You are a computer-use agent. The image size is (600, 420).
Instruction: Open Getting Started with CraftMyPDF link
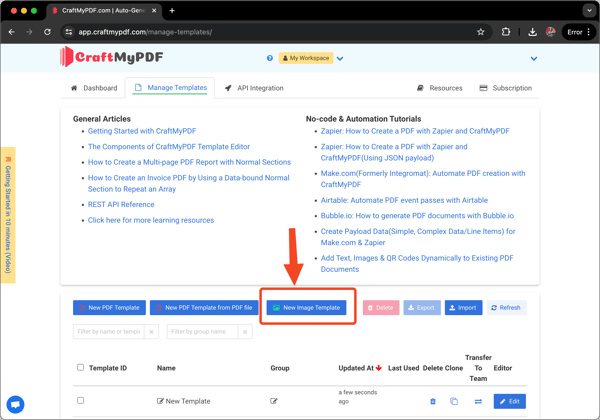click(x=142, y=131)
